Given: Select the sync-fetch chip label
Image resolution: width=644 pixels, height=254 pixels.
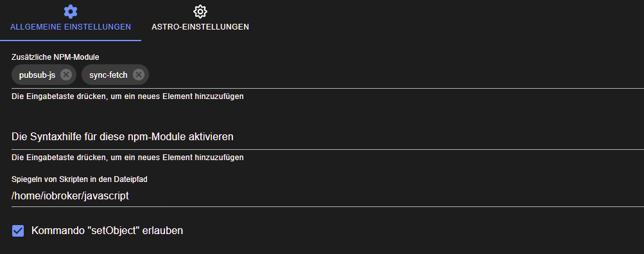Looking at the screenshot, I should [x=109, y=75].
